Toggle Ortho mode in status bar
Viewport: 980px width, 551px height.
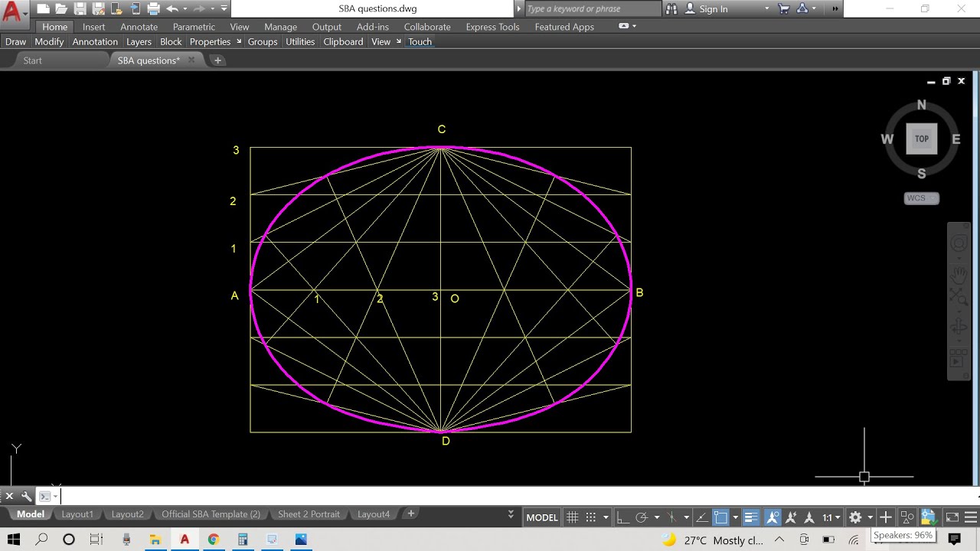pyautogui.click(x=623, y=517)
